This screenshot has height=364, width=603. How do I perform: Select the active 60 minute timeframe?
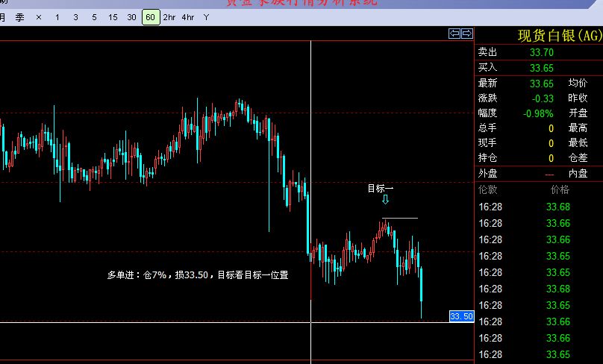(151, 17)
